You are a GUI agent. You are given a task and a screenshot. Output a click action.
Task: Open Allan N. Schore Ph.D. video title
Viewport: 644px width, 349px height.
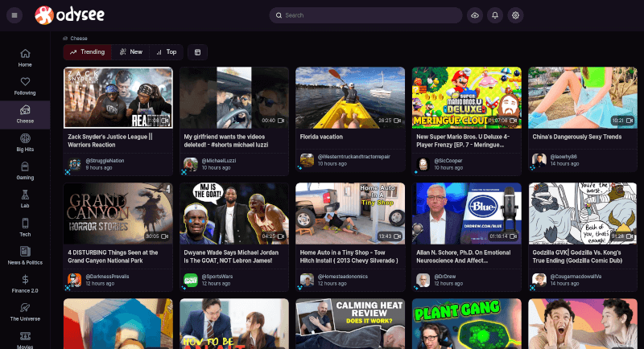click(464, 257)
